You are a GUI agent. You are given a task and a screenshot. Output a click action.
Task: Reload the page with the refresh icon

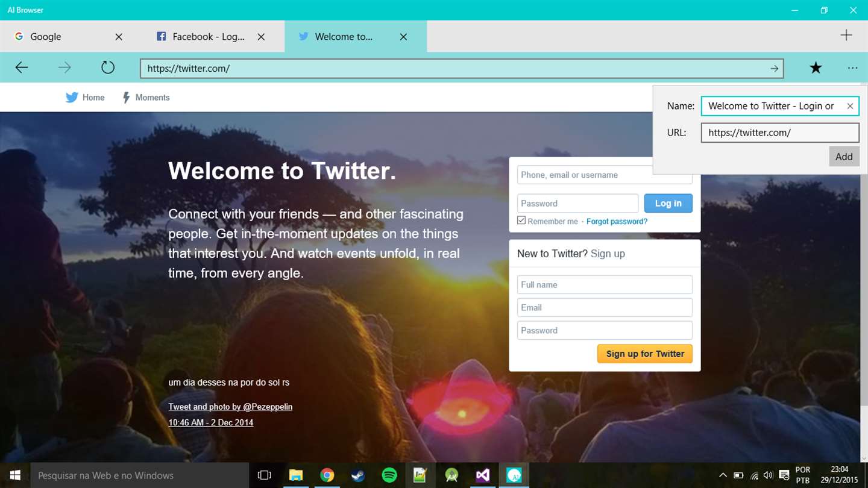pos(108,67)
